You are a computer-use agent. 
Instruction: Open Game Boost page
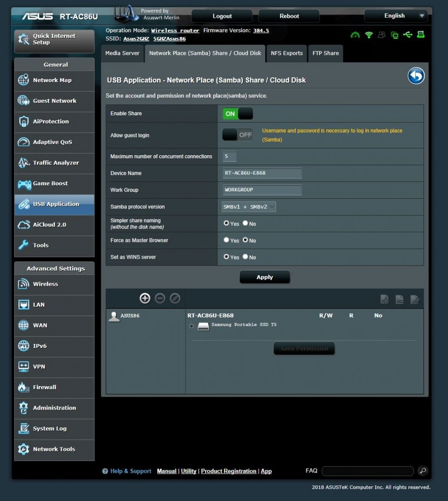54,184
